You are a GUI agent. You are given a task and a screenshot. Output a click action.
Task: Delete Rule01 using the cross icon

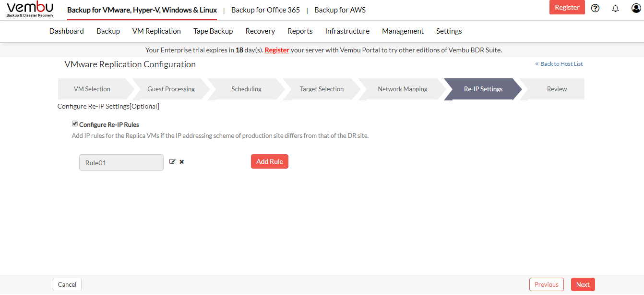[182, 162]
